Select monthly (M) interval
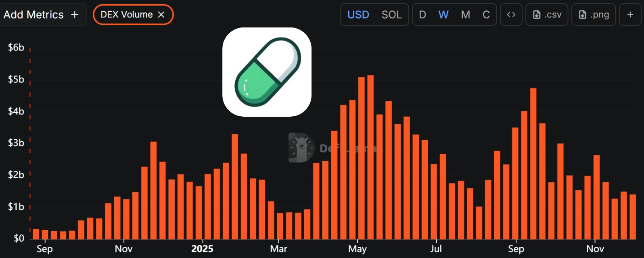Screen dimensions: 644x258 click(x=465, y=15)
